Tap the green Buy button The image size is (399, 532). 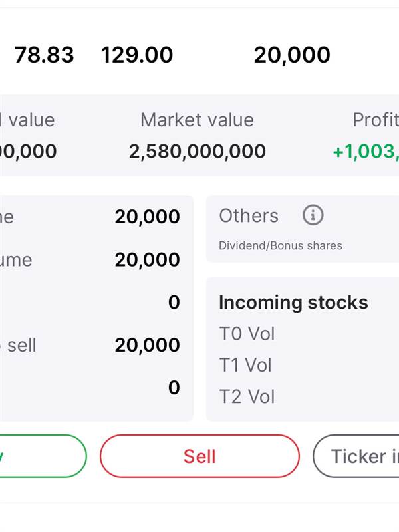43,456
